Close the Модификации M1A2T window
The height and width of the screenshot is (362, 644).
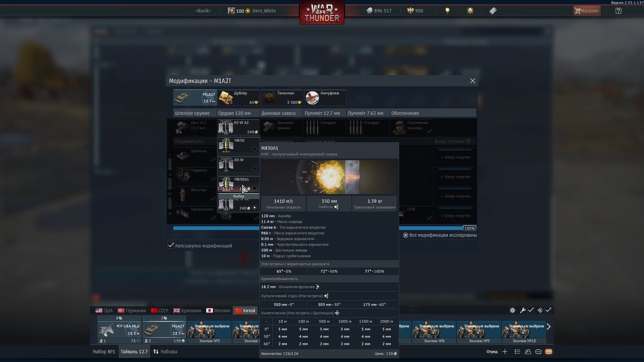tap(472, 81)
